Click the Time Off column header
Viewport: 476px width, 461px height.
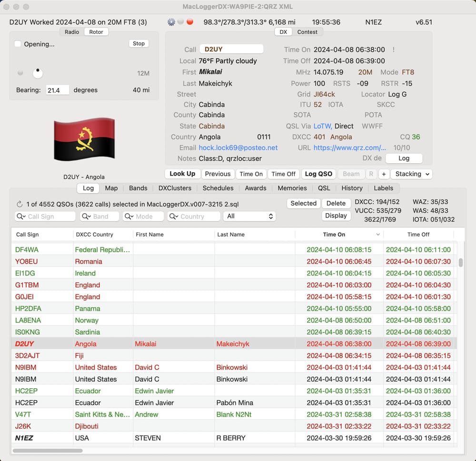[x=418, y=234]
